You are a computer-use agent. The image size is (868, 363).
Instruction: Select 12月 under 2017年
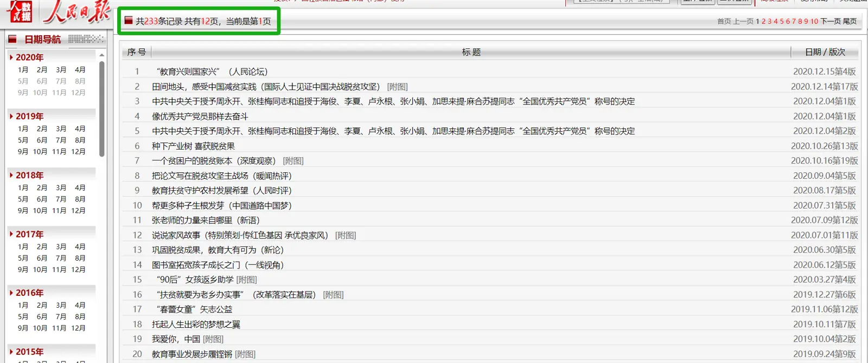pyautogui.click(x=78, y=270)
